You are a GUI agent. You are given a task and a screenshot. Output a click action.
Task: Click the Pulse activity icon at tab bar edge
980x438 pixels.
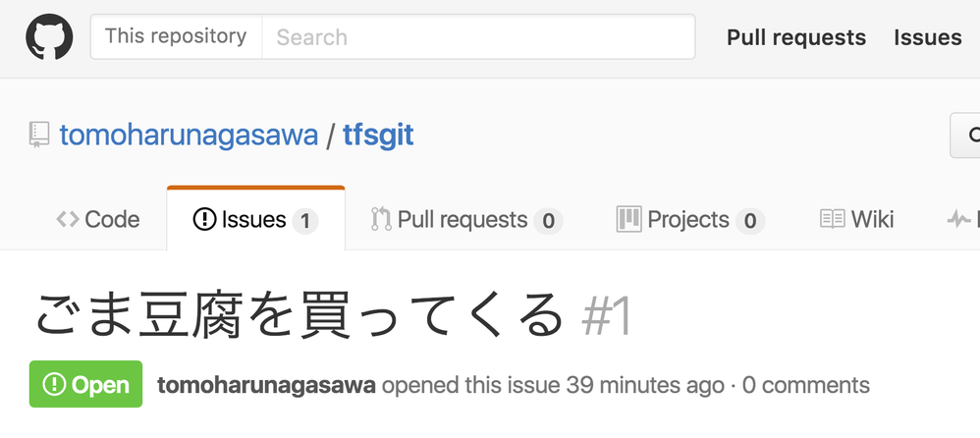coord(958,220)
